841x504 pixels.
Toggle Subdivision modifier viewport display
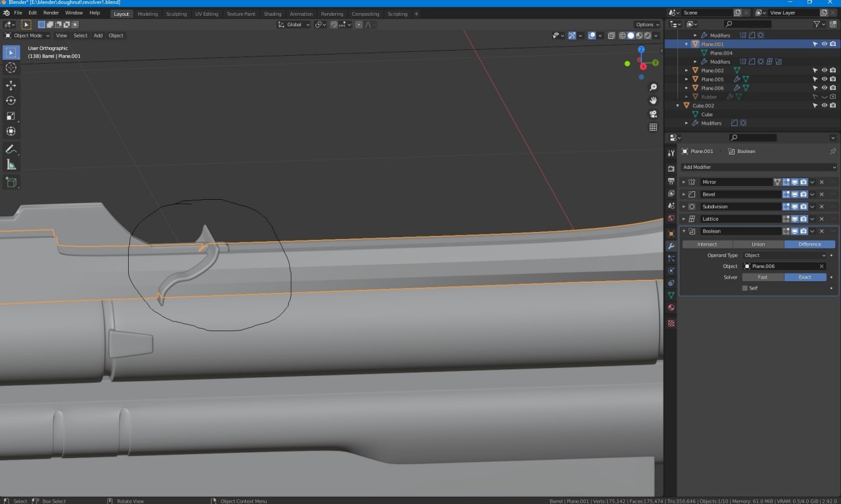tap(794, 206)
